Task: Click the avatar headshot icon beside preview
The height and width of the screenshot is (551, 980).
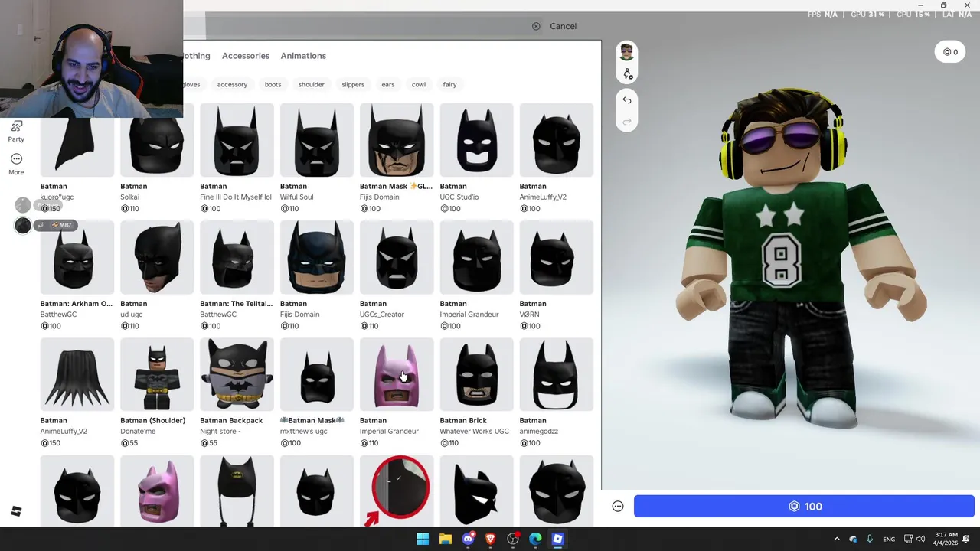Action: (627, 53)
